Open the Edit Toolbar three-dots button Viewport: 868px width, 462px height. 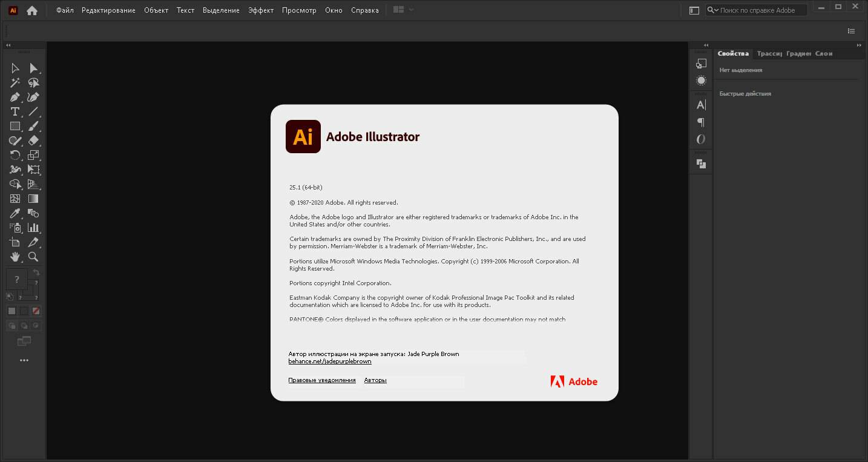click(x=24, y=360)
